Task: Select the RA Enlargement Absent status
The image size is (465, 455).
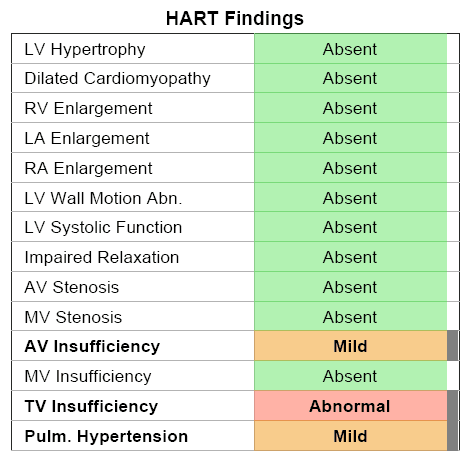Action: 350,168
